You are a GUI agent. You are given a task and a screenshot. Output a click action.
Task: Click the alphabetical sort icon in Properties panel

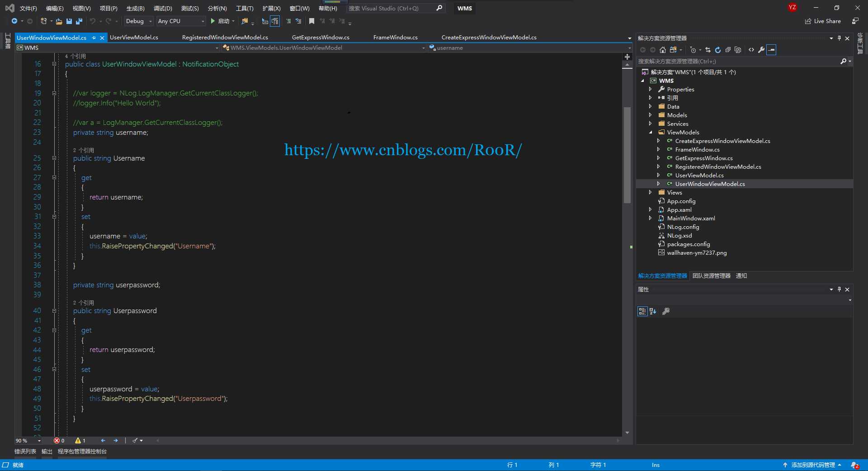[653, 311]
